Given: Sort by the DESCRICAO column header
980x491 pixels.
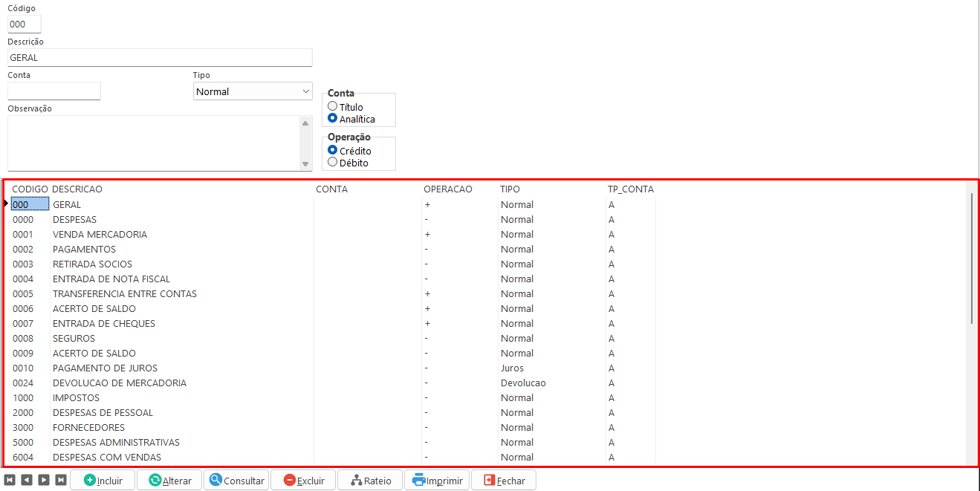Looking at the screenshot, I should tap(77, 189).
